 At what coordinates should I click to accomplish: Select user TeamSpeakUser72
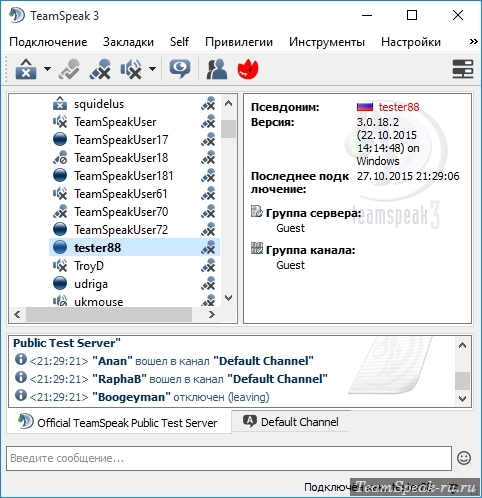(121, 230)
